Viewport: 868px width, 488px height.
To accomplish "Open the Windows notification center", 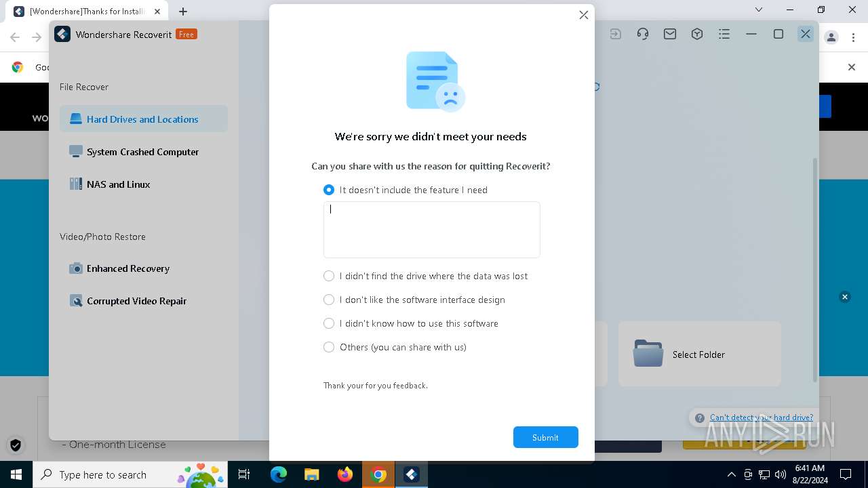I will point(846,474).
